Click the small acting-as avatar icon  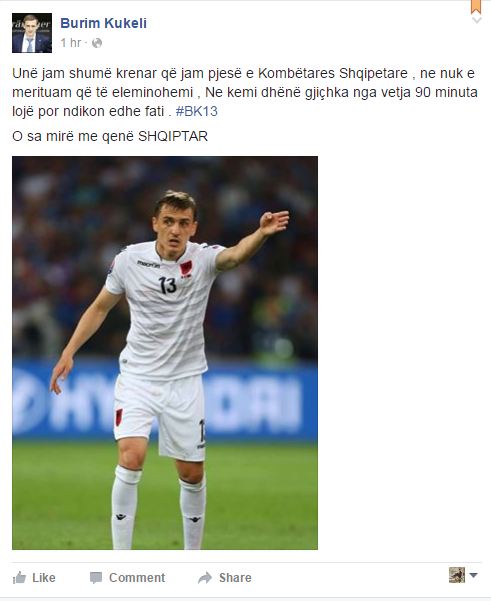pyautogui.click(x=457, y=575)
